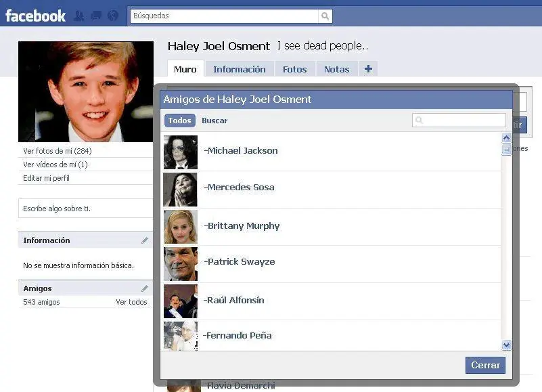
Task: Open Brittany Murphy's name link
Action: (242, 226)
